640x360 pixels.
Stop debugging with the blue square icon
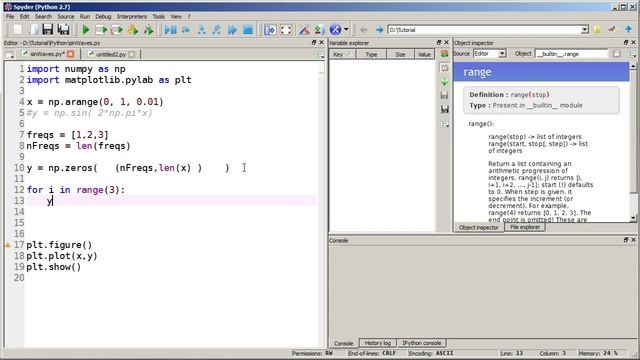tap(248, 30)
